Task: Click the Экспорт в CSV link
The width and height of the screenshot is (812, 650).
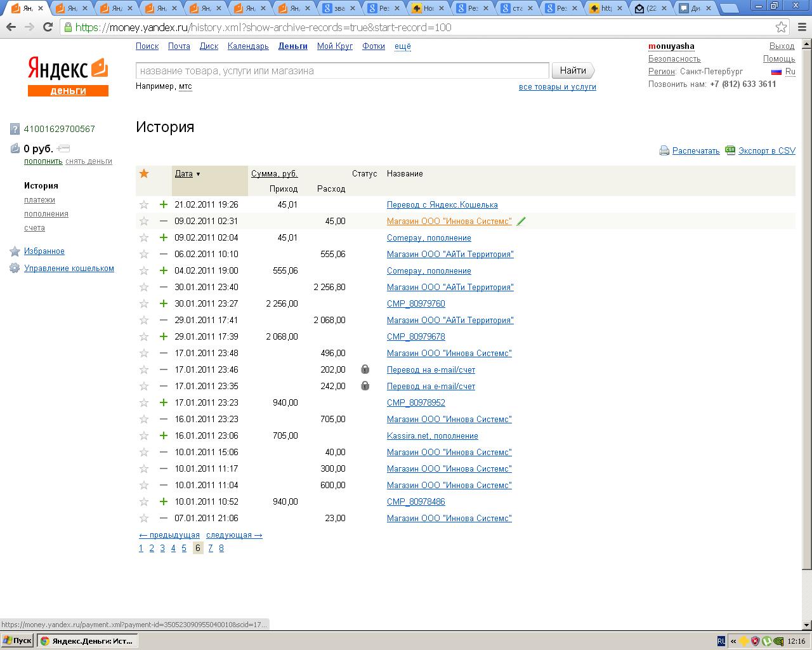Action: (x=767, y=150)
